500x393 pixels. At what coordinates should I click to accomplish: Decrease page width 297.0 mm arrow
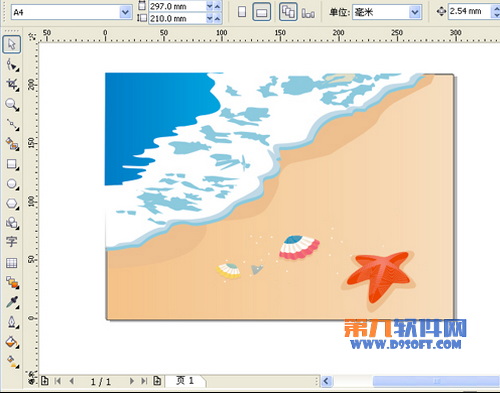point(210,6)
